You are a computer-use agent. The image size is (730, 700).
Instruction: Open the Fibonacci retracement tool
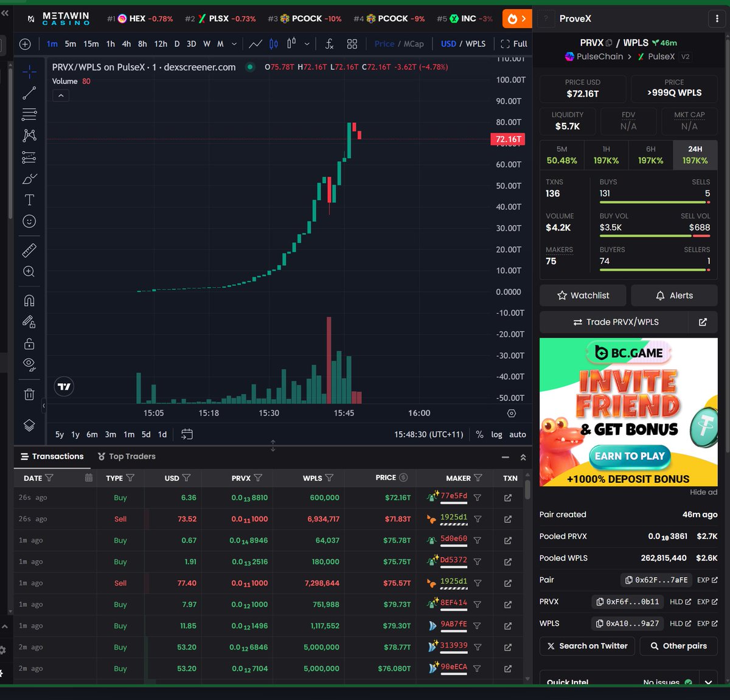[29, 114]
